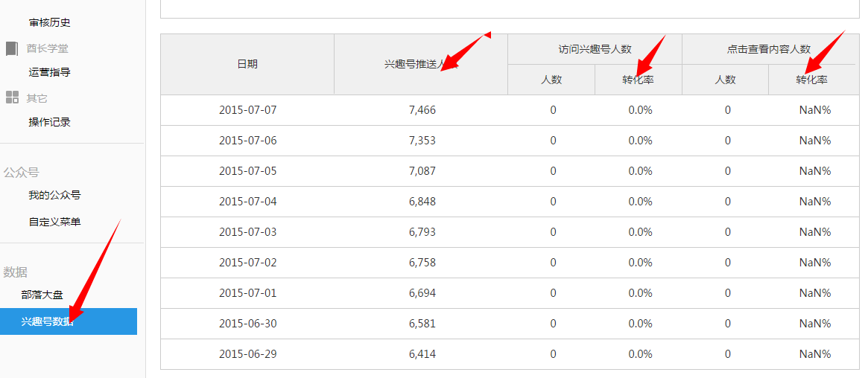Open 我的公众号 in the sidebar
The width and height of the screenshot is (868, 378).
click(x=55, y=195)
